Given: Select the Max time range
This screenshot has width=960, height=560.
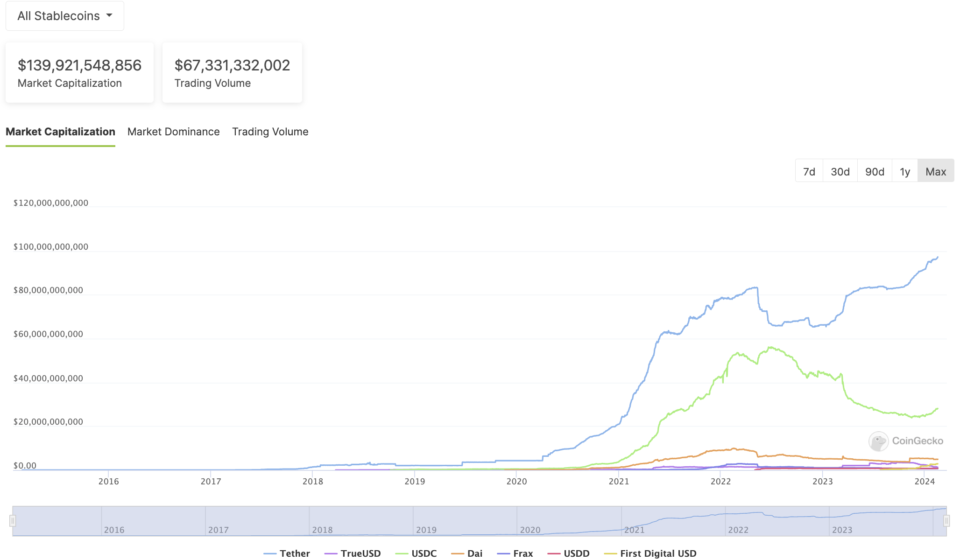Looking at the screenshot, I should click(x=936, y=171).
